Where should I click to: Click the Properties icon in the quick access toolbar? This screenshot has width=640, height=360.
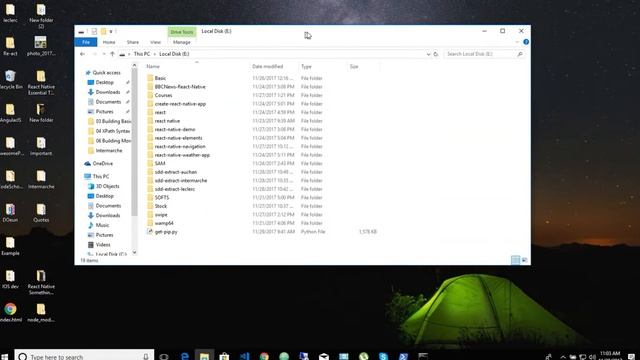tap(94, 31)
